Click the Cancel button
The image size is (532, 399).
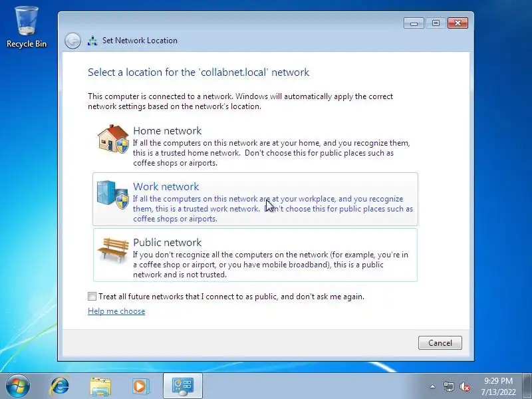[x=440, y=342]
